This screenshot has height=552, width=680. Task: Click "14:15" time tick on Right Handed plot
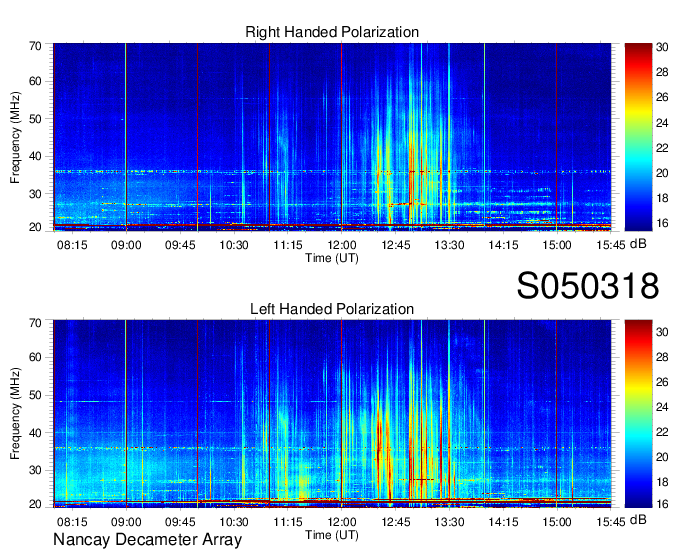tap(503, 245)
